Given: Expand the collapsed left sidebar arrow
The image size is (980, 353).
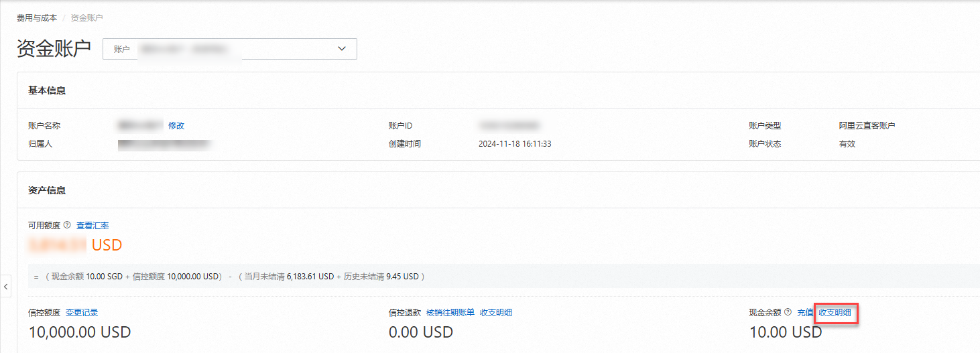Looking at the screenshot, I should [x=5, y=287].
